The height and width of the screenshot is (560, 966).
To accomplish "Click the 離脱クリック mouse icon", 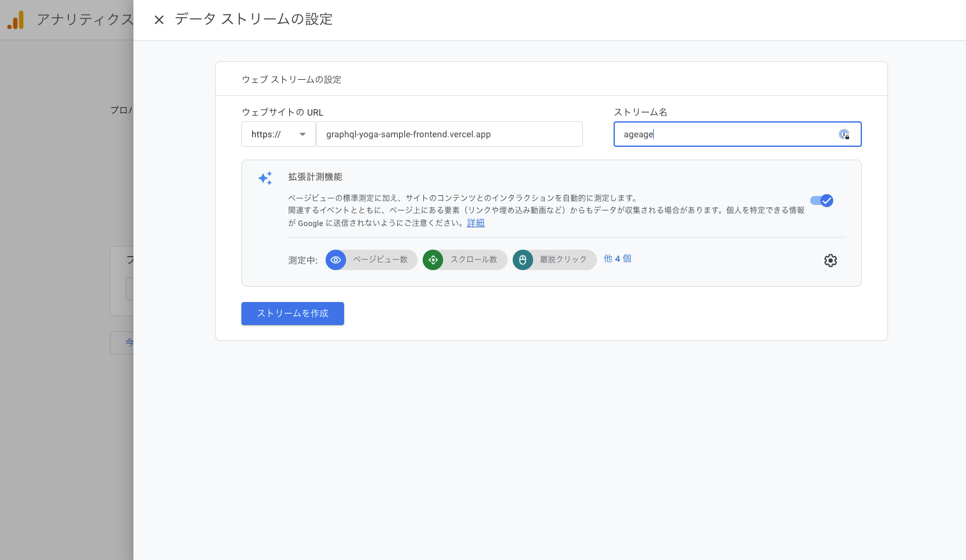I will tap(523, 260).
